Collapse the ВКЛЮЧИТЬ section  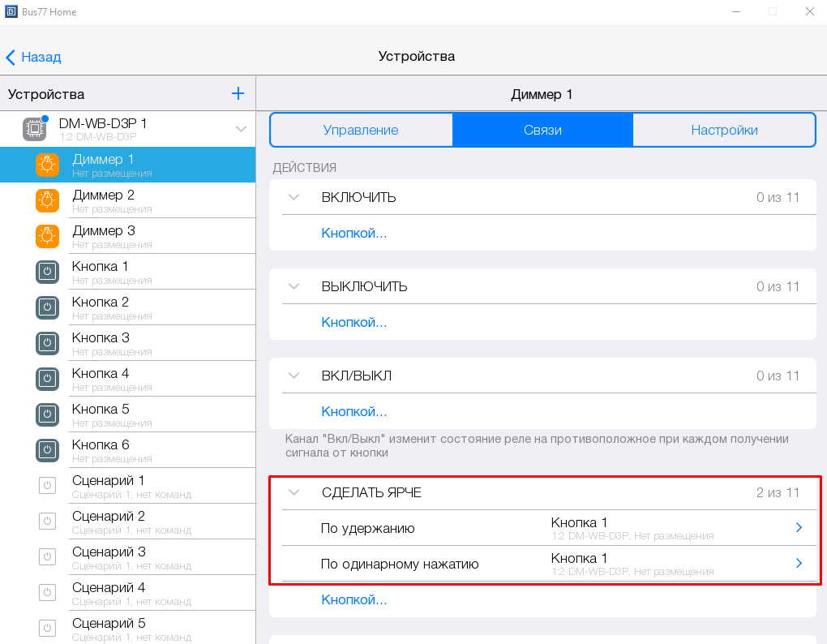coord(294,197)
